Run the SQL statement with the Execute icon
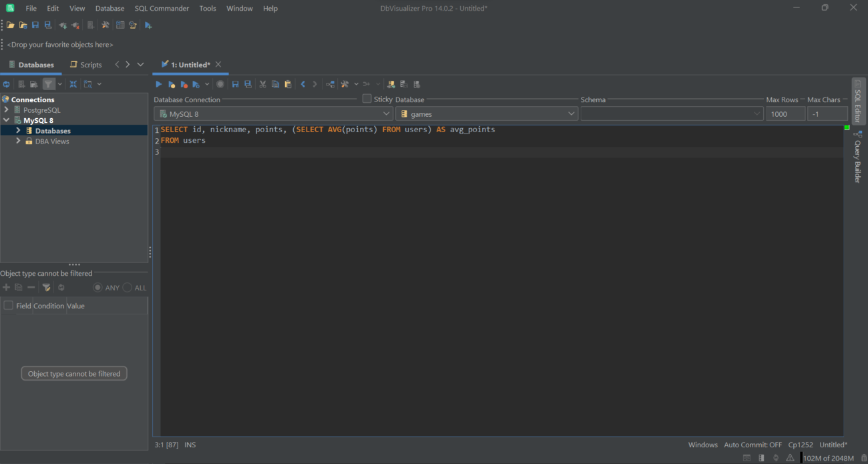The height and width of the screenshot is (464, 868). (158, 83)
